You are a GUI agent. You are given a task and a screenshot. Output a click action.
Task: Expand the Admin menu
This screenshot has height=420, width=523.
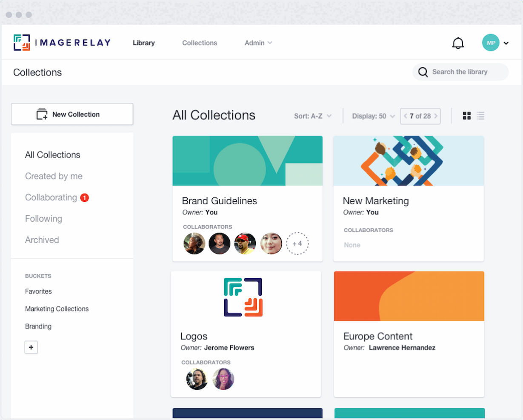click(x=258, y=43)
